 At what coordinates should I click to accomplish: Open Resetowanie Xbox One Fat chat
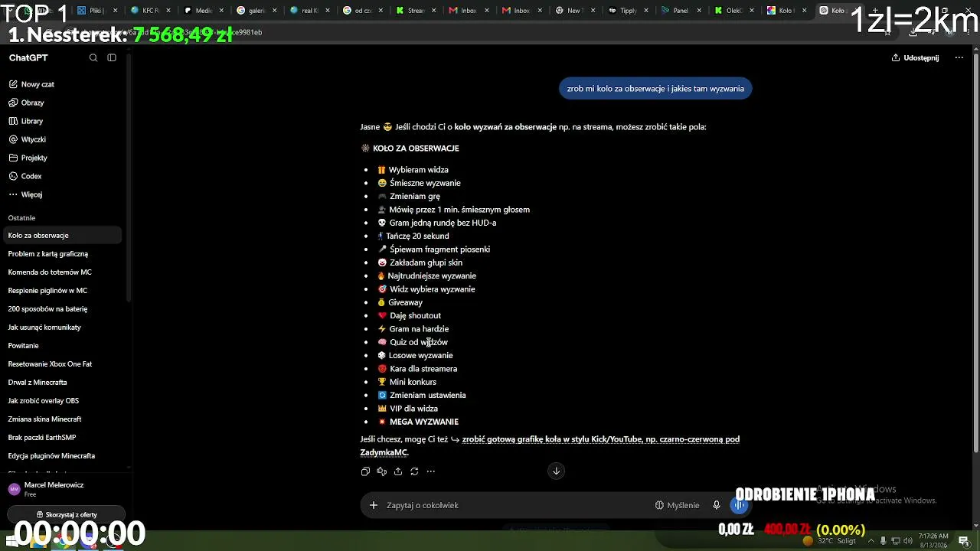(x=63, y=364)
